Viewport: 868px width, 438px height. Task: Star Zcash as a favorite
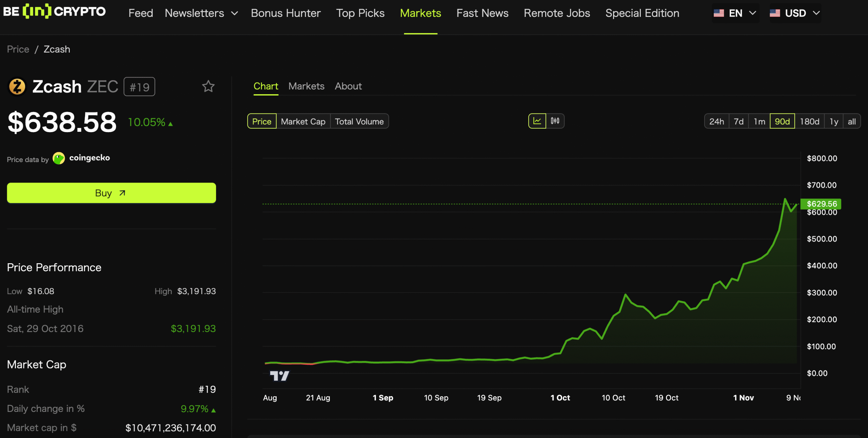[x=208, y=86]
